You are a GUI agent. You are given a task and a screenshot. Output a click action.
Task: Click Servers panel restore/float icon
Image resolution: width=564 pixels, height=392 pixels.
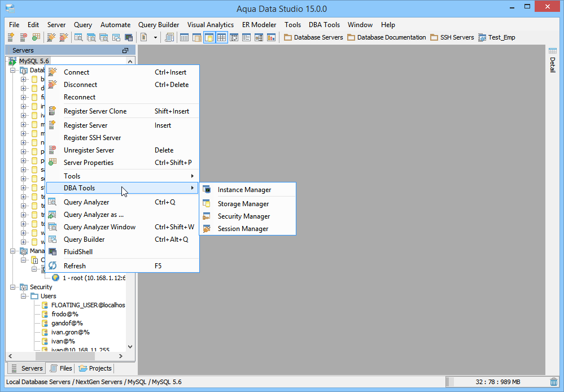click(125, 50)
